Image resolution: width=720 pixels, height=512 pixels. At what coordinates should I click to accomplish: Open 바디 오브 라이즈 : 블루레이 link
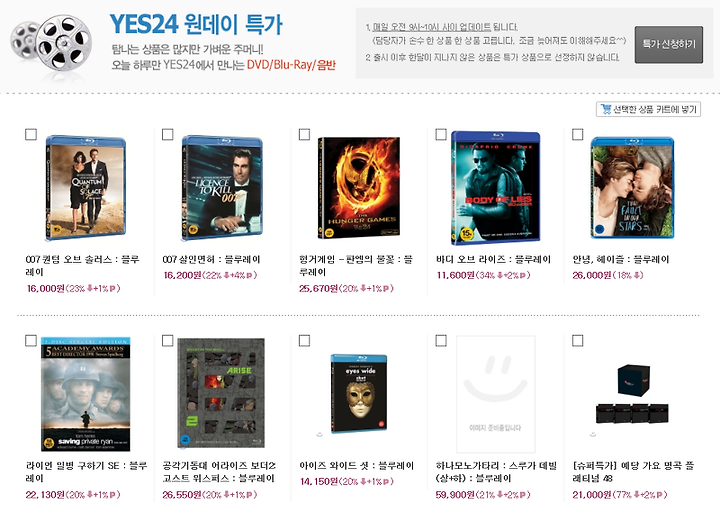click(x=493, y=259)
